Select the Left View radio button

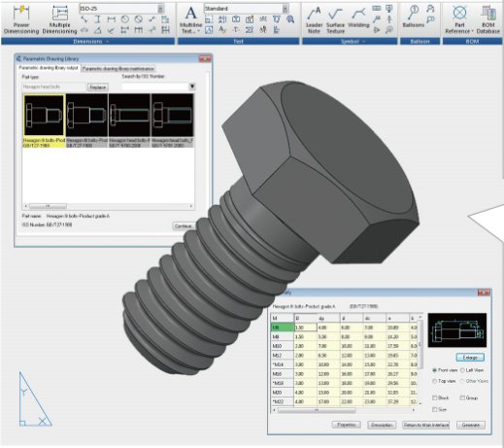coord(462,370)
